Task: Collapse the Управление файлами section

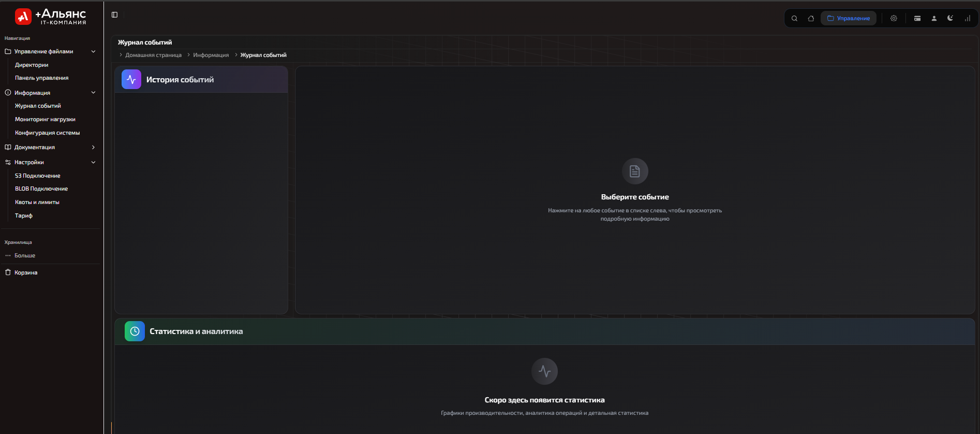Action: pyautogui.click(x=93, y=52)
